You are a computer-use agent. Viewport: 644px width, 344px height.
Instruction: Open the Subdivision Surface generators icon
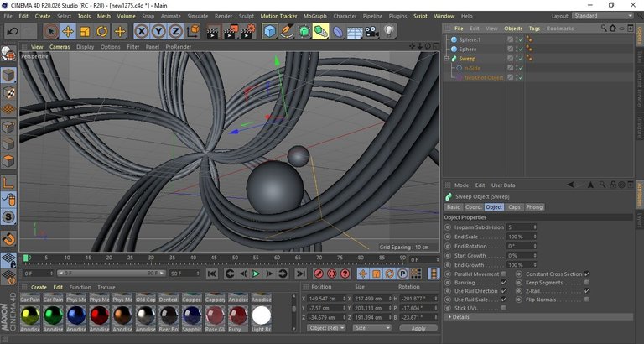pos(304,31)
